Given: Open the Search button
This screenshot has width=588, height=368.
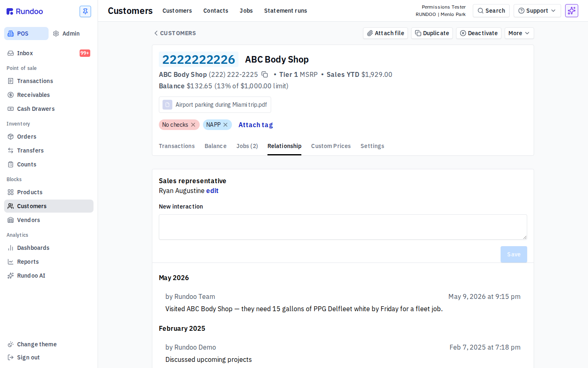Looking at the screenshot, I should 491,11.
